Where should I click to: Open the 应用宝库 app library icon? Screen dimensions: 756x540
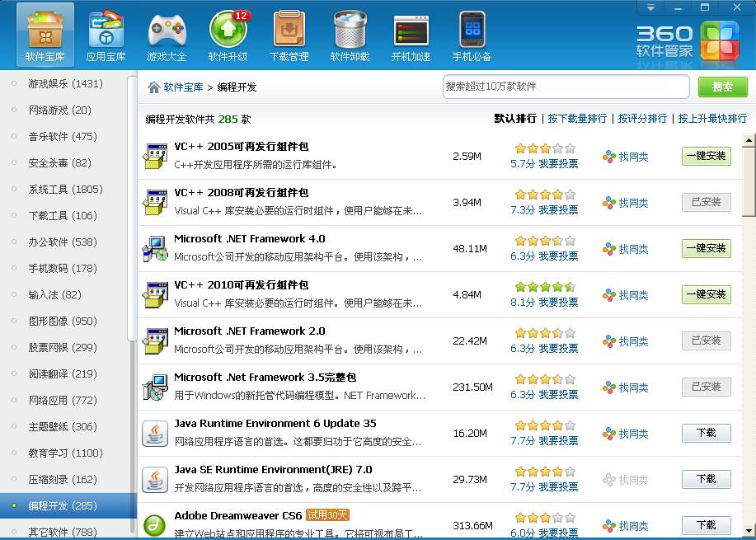pyautogui.click(x=106, y=35)
